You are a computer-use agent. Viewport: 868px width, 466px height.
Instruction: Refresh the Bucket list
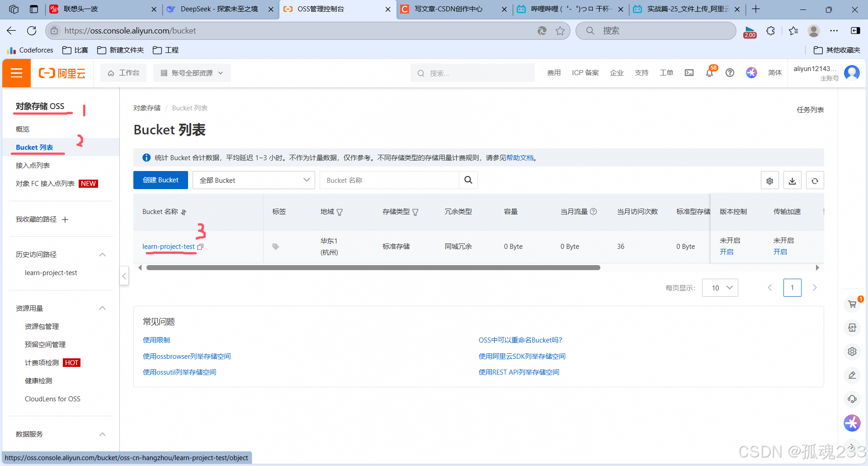[x=815, y=181]
